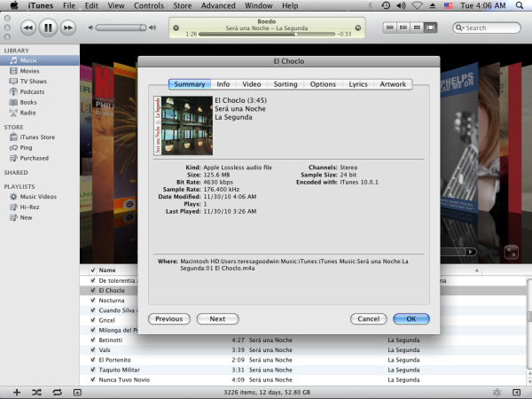Uncheck the Cuando Silva song checkbox
Viewport: 532px width, 399px height.
coord(93,310)
